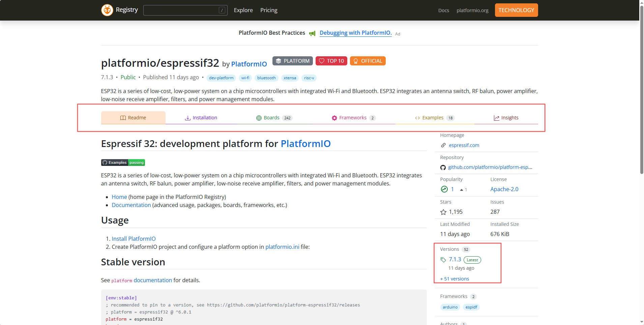The width and height of the screenshot is (644, 325).
Task: Click the TOP 10 heart badge
Action: tap(331, 61)
